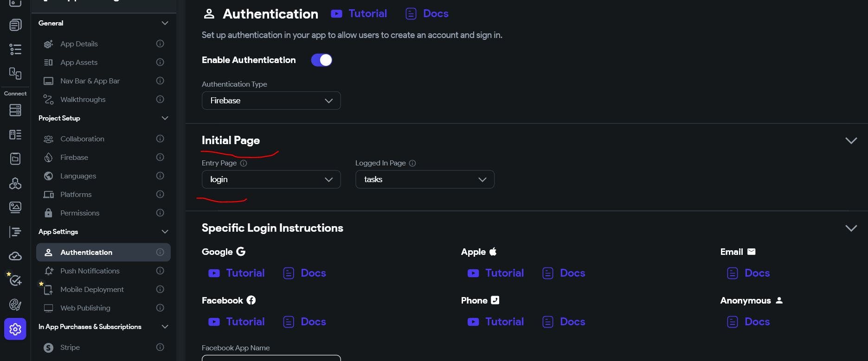
Task: Open Permissions settings in sidebar
Action: click(x=80, y=213)
